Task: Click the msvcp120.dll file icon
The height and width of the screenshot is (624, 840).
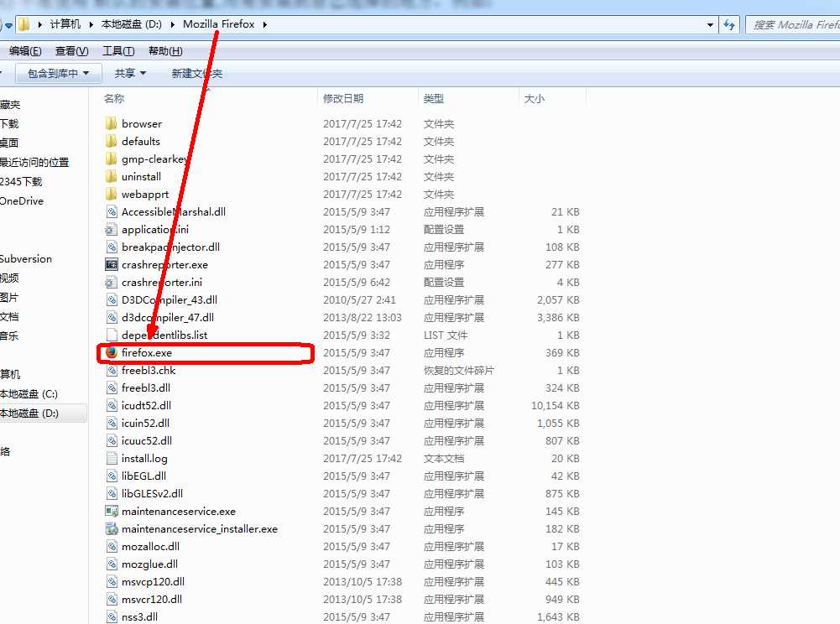Action: point(111,582)
